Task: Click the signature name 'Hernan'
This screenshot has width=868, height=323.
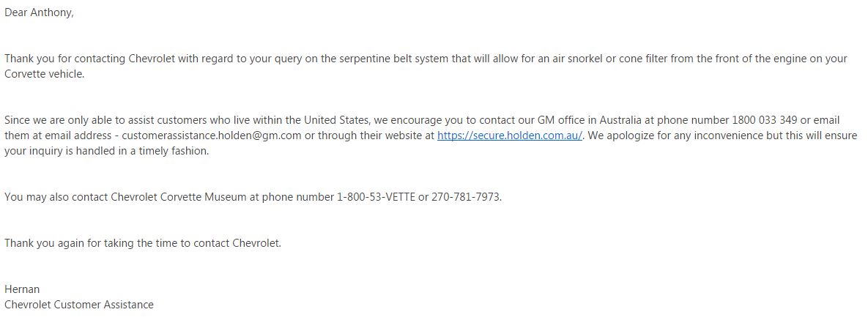Action: 22,289
